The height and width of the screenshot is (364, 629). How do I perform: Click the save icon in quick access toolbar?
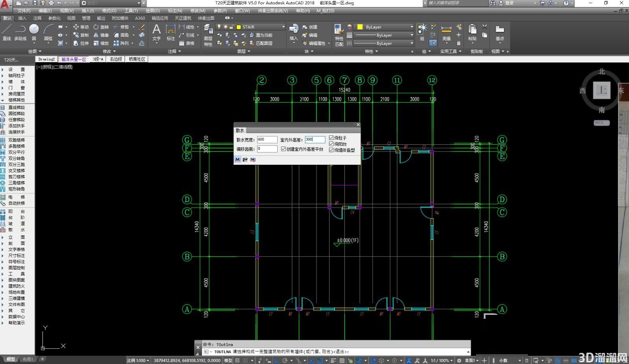(35, 3)
